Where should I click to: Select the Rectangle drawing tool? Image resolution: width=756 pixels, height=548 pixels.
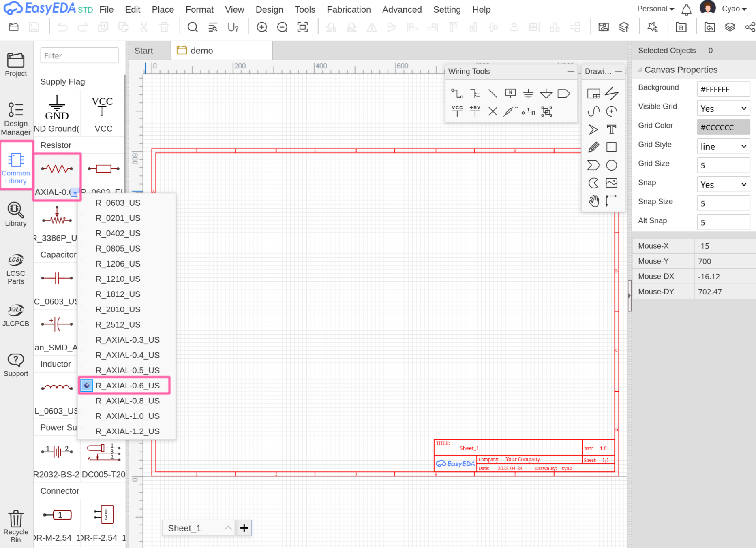pyautogui.click(x=611, y=147)
